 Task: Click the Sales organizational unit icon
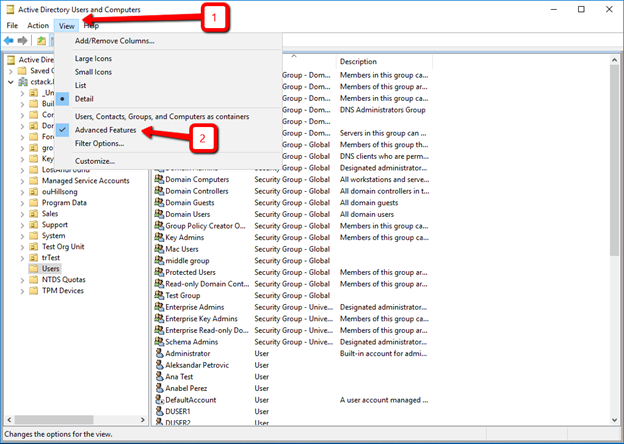pos(34,214)
